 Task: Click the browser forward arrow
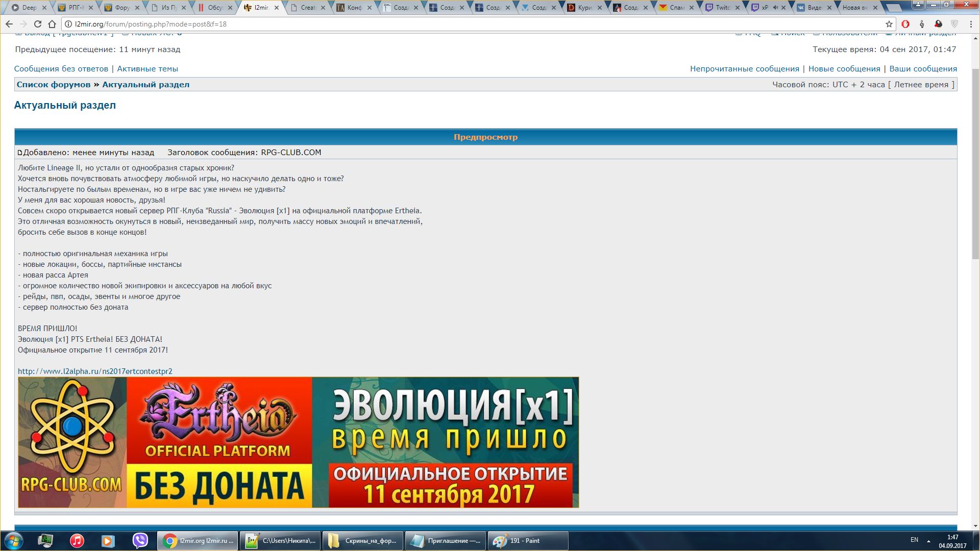point(23,24)
